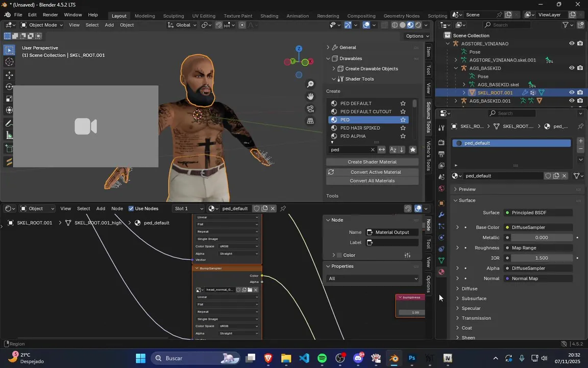Open the Render properties tab
Screen dimensions: 588x368
(442, 142)
